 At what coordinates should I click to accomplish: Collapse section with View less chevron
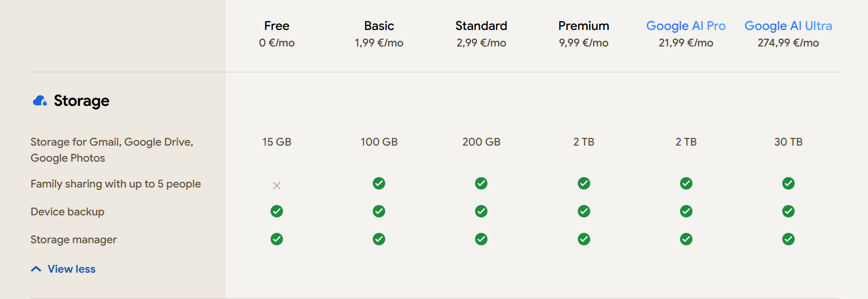(x=36, y=269)
